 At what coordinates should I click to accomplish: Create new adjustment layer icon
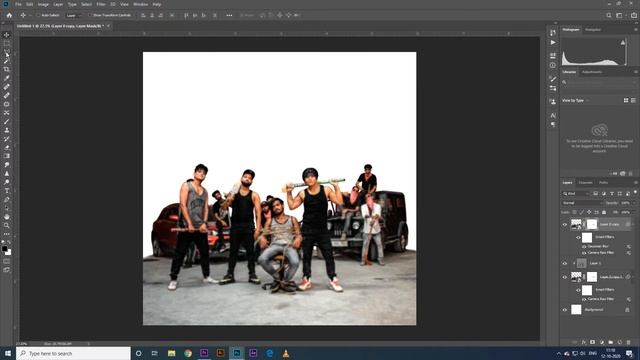pos(602,342)
